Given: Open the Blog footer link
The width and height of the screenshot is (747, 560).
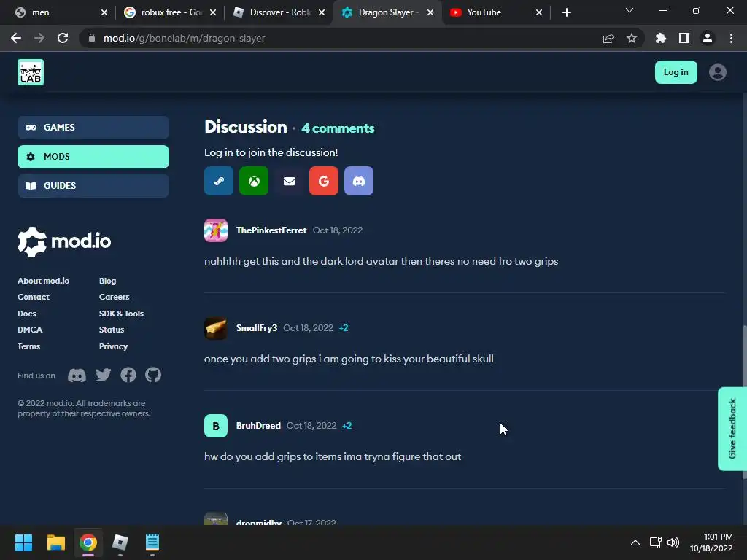Looking at the screenshot, I should tap(108, 281).
